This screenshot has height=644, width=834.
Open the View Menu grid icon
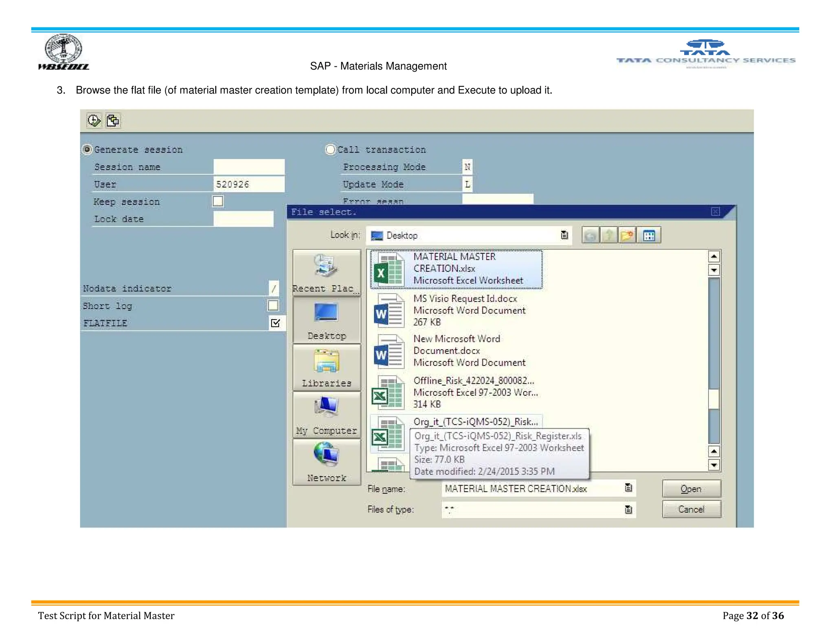pos(649,235)
